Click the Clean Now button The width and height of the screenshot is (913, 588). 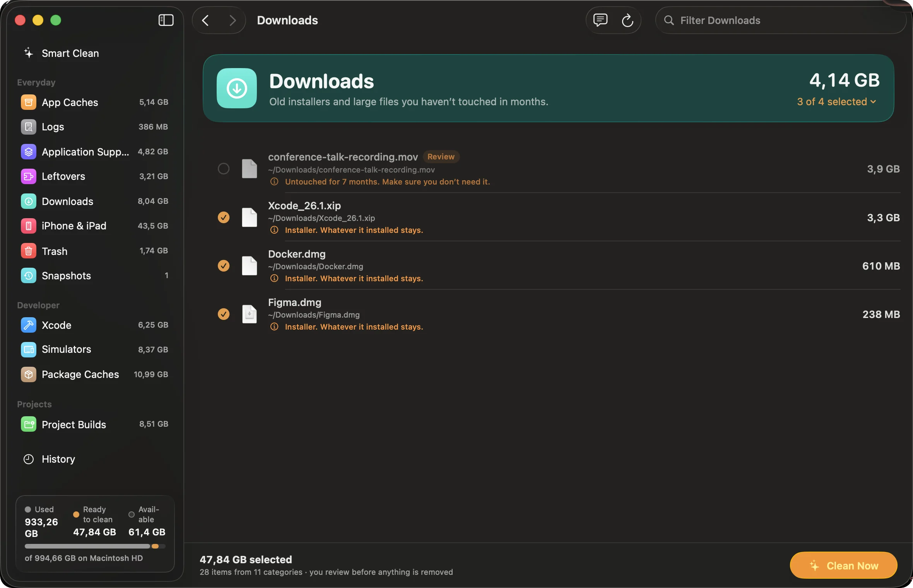[843, 566]
